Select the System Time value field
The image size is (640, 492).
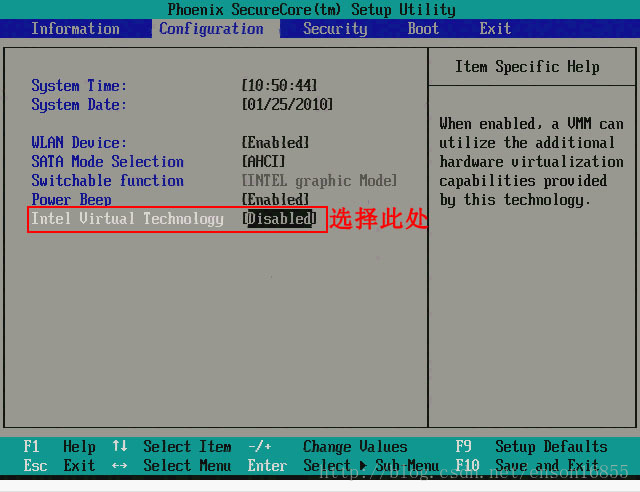point(280,85)
